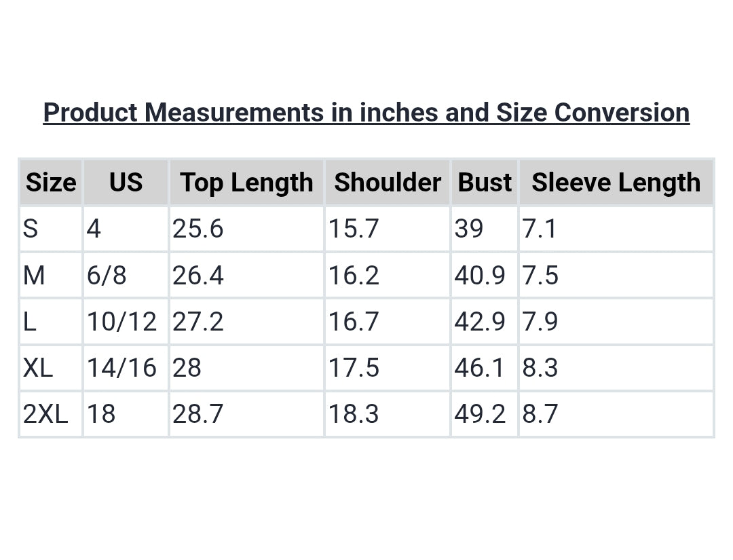Click the Product Measurements title heading

pyautogui.click(x=366, y=113)
